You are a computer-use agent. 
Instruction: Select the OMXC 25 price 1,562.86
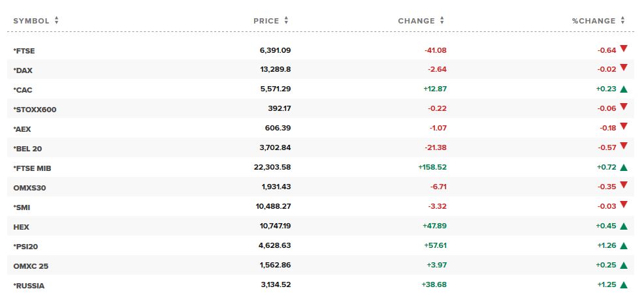(275, 265)
